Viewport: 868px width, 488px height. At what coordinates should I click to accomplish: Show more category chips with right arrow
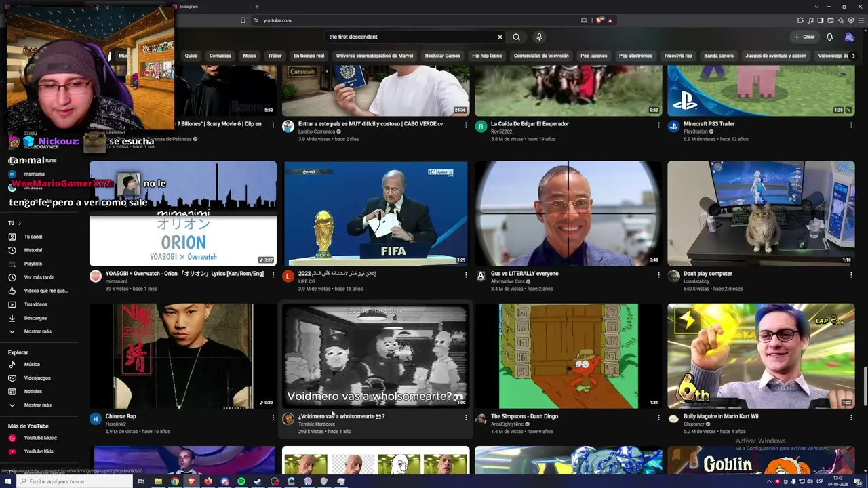pos(854,56)
